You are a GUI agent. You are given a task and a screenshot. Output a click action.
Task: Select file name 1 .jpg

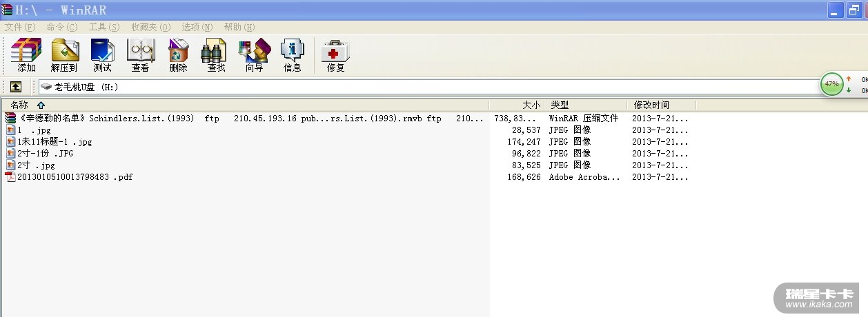point(34,130)
